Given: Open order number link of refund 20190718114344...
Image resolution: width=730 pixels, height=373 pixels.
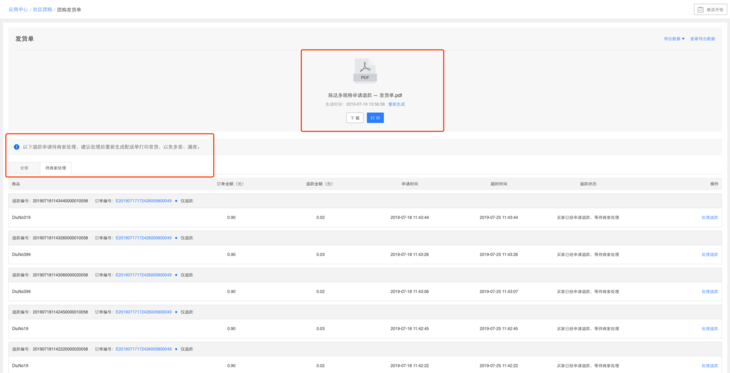Looking at the screenshot, I should (x=143, y=201).
